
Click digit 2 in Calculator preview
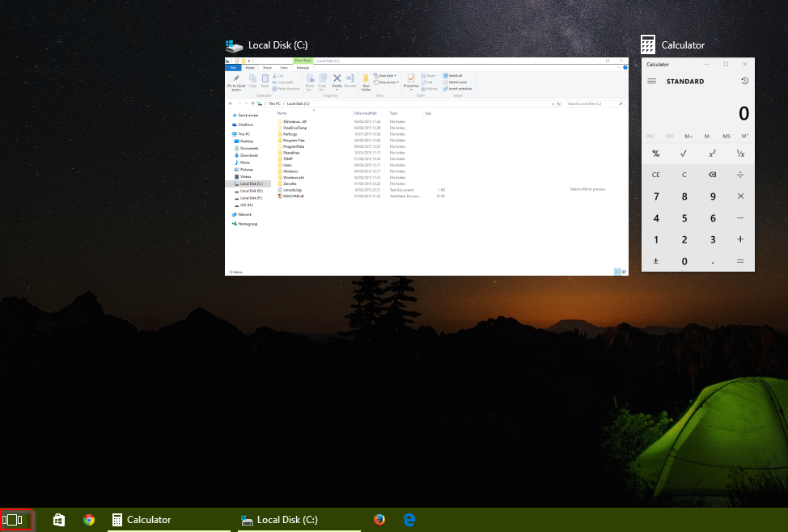pos(684,239)
